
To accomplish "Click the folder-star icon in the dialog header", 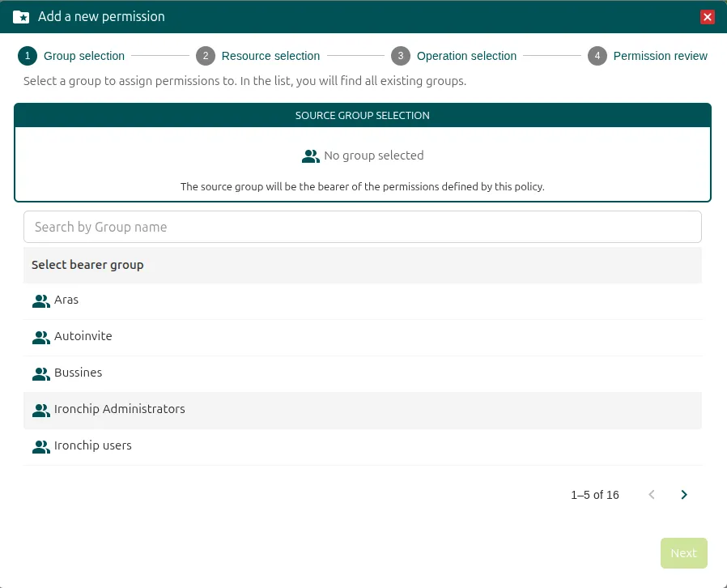I will (x=21, y=17).
